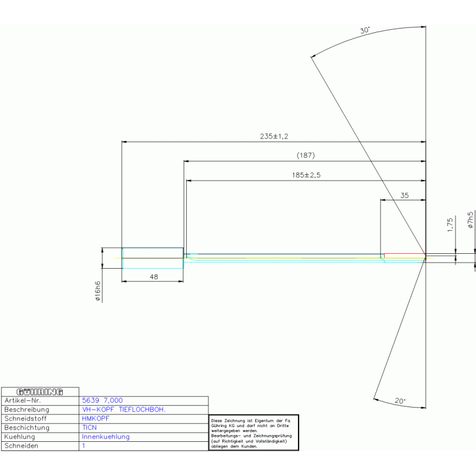476x476 pixels.
Task: Click the 1,75 offset dimension
Action: tap(450, 225)
